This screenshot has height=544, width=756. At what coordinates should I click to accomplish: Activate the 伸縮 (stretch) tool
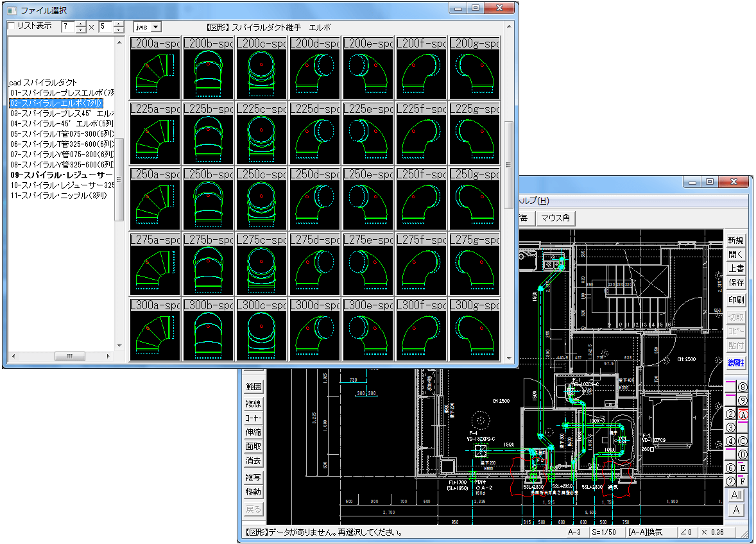[253, 432]
